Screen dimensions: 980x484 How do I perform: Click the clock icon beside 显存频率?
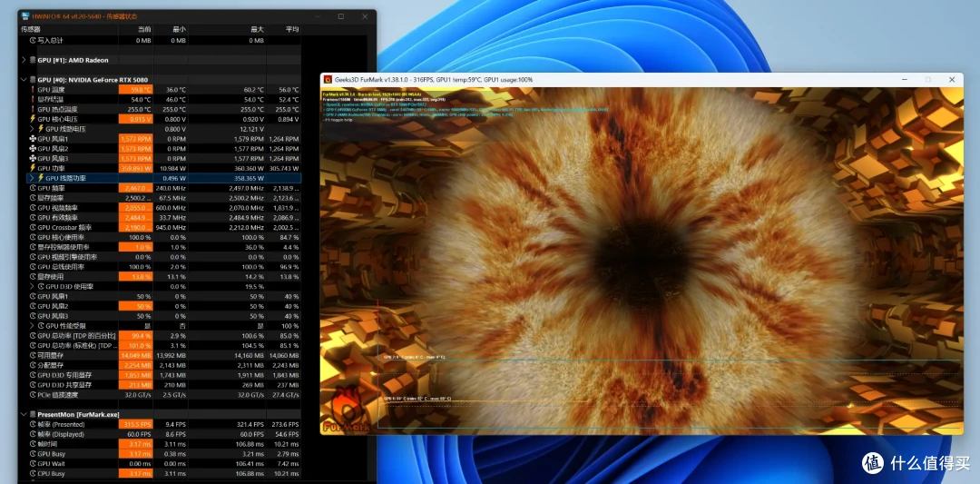click(33, 198)
